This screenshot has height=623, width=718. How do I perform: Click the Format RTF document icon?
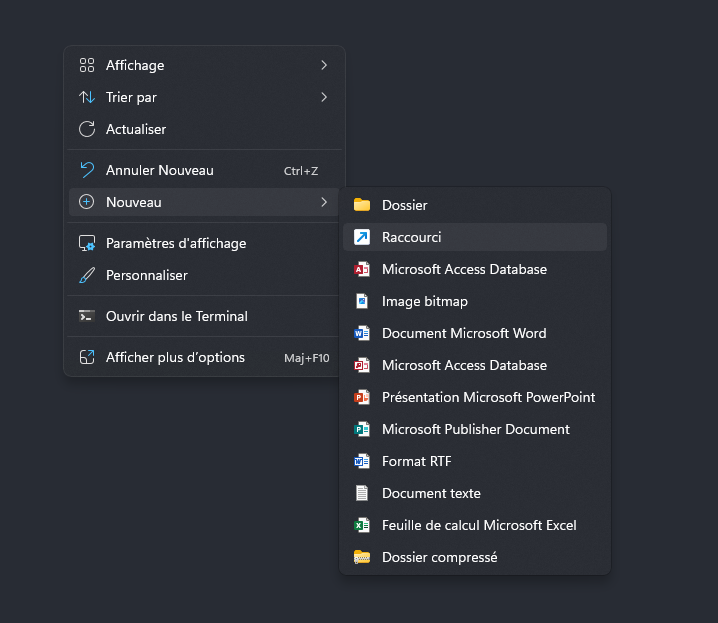coord(362,461)
